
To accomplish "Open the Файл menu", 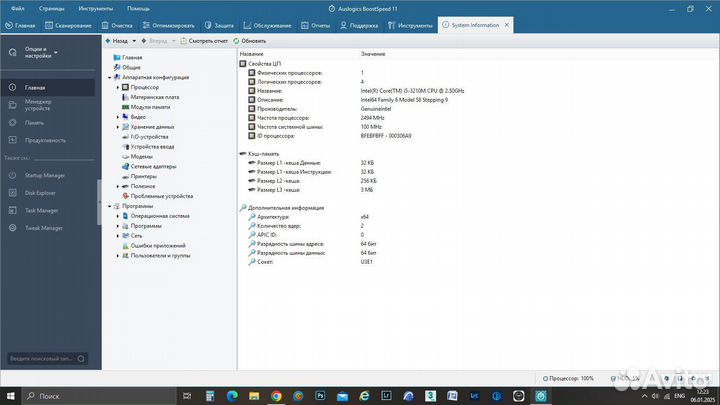I will pos(17,8).
